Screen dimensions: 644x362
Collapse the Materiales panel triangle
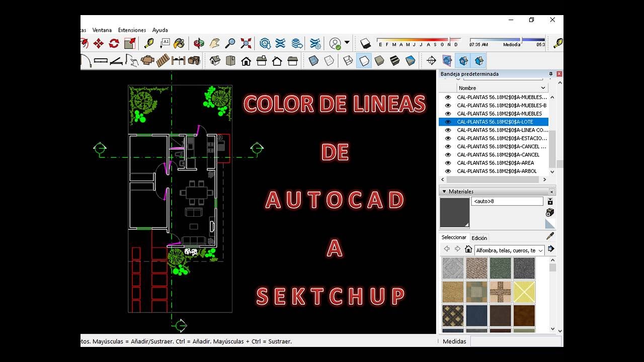click(x=444, y=192)
